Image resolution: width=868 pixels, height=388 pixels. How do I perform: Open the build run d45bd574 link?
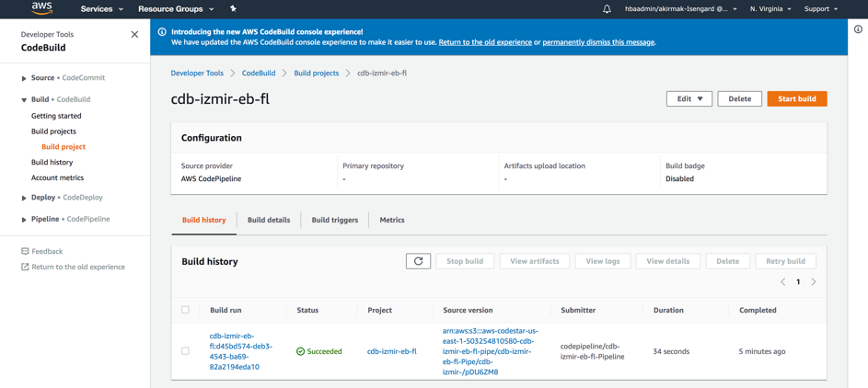pos(241,351)
